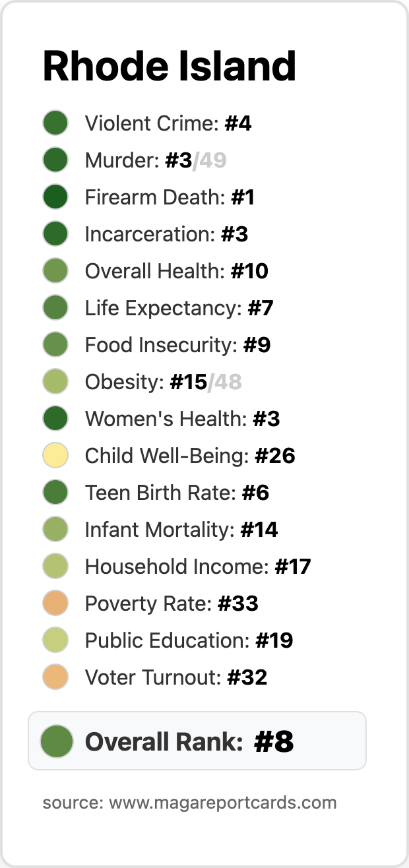The width and height of the screenshot is (409, 868).
Task: Select the Firearm Death dark green dot
Action: point(55,197)
